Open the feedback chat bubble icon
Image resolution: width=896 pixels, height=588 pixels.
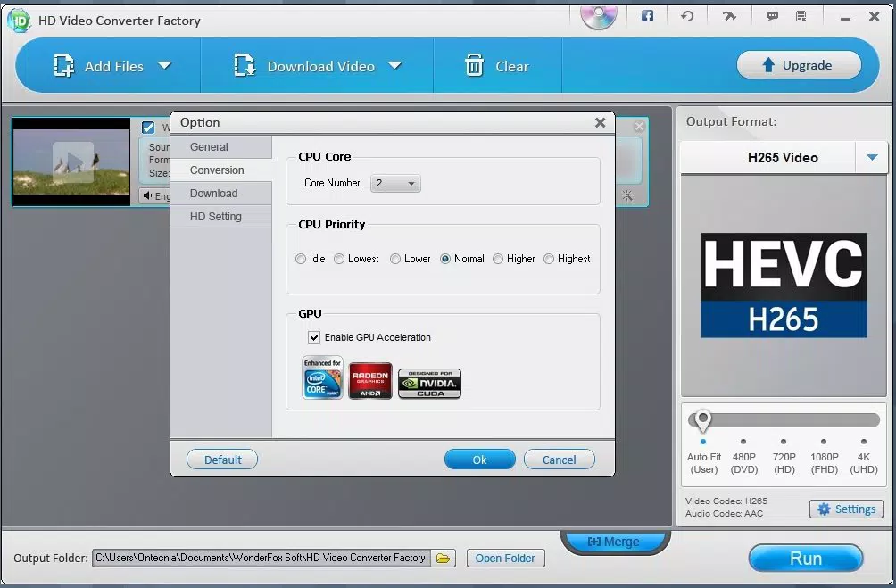(x=773, y=16)
